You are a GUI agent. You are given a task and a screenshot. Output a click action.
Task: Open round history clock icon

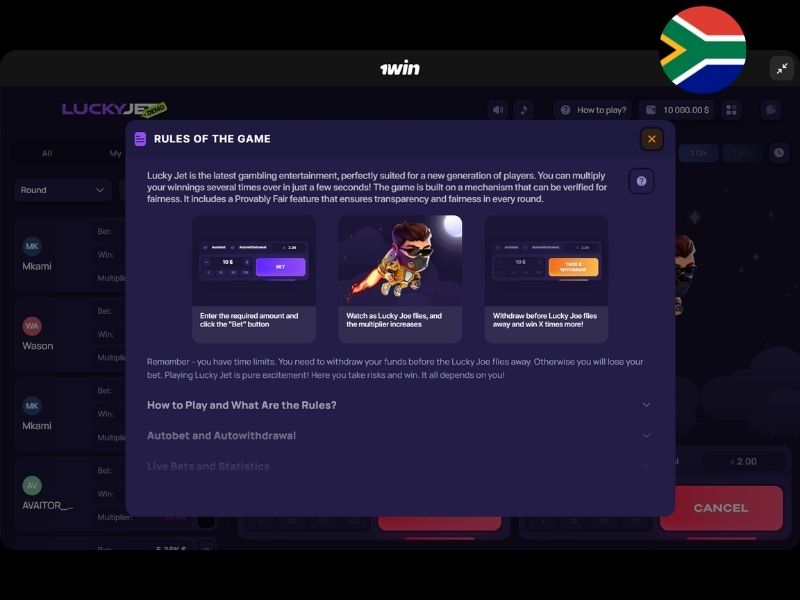779,153
